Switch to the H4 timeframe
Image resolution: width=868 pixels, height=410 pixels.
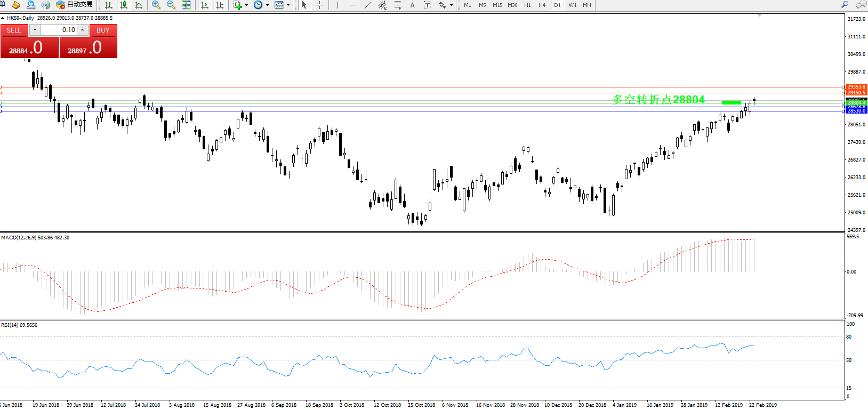click(x=542, y=5)
